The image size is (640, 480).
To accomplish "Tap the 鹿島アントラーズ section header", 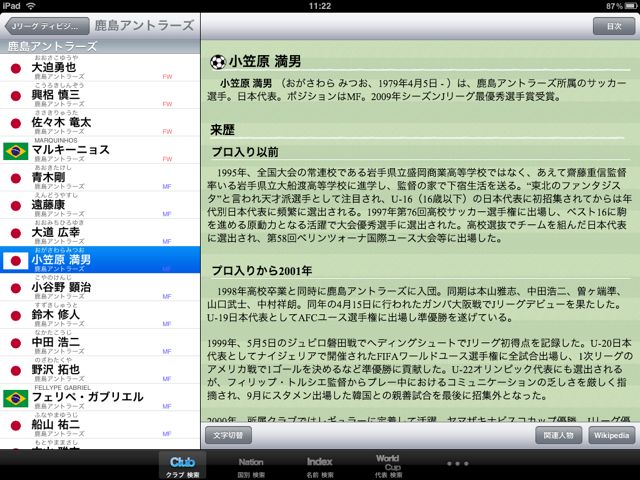I will coord(100,47).
